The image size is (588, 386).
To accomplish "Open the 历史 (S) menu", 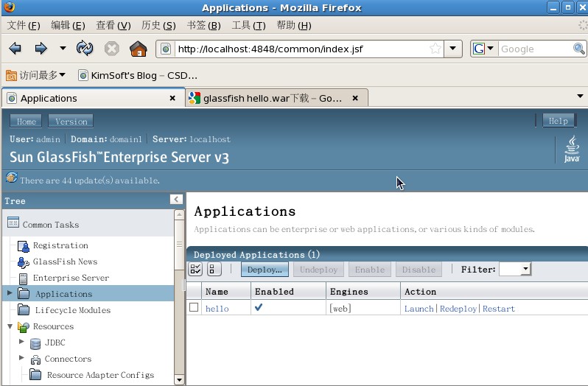I will (x=158, y=26).
